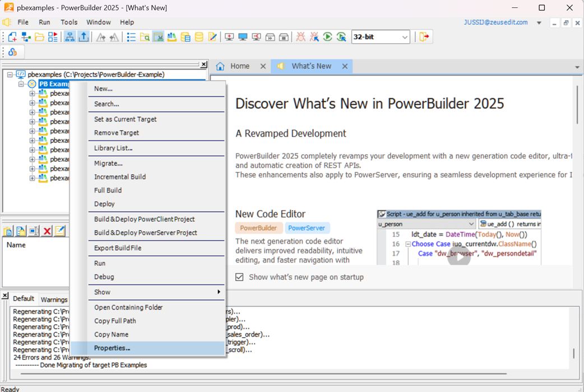
Task: Click the red X delete icon in lower panel
Action: (x=47, y=231)
